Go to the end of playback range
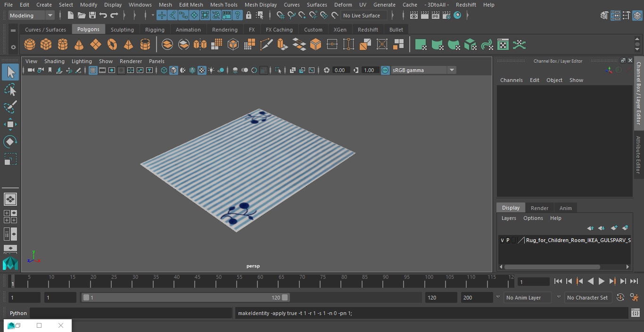644x332 pixels. pyautogui.click(x=634, y=281)
